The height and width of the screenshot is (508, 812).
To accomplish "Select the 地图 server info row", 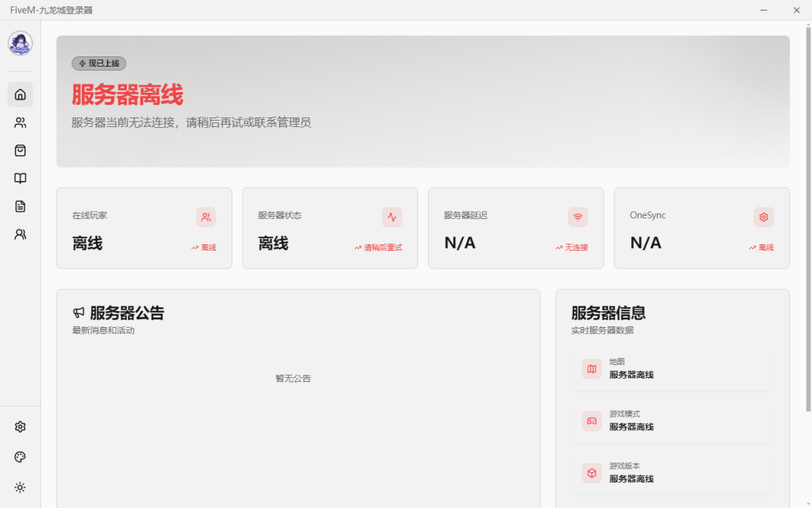I will coord(672,368).
